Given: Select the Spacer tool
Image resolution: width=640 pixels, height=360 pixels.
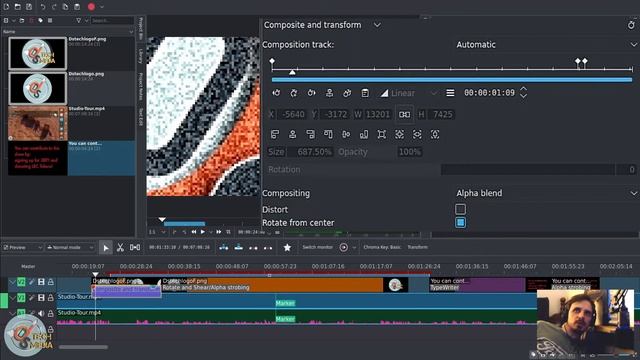Looking at the screenshot, I should click(x=135, y=247).
